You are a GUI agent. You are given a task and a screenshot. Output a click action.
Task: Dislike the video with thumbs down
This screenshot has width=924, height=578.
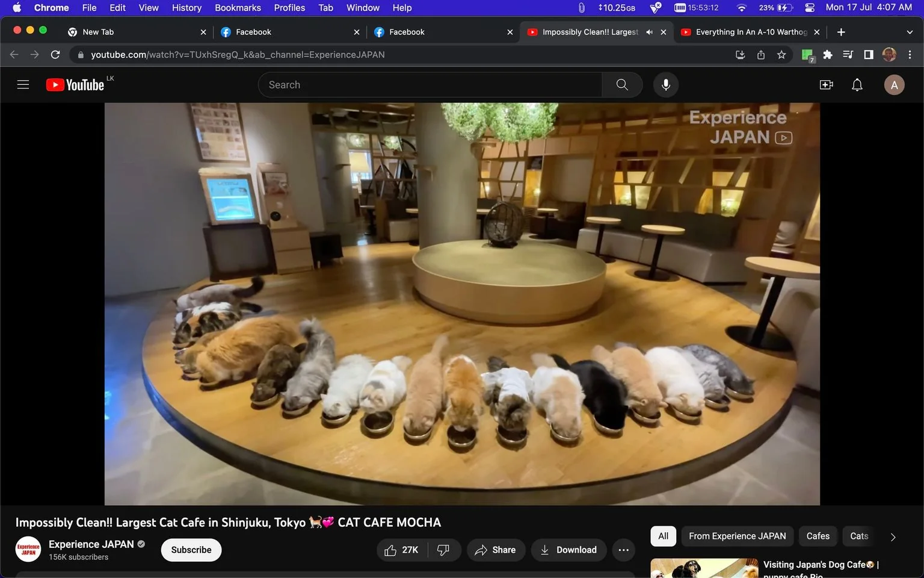click(443, 550)
